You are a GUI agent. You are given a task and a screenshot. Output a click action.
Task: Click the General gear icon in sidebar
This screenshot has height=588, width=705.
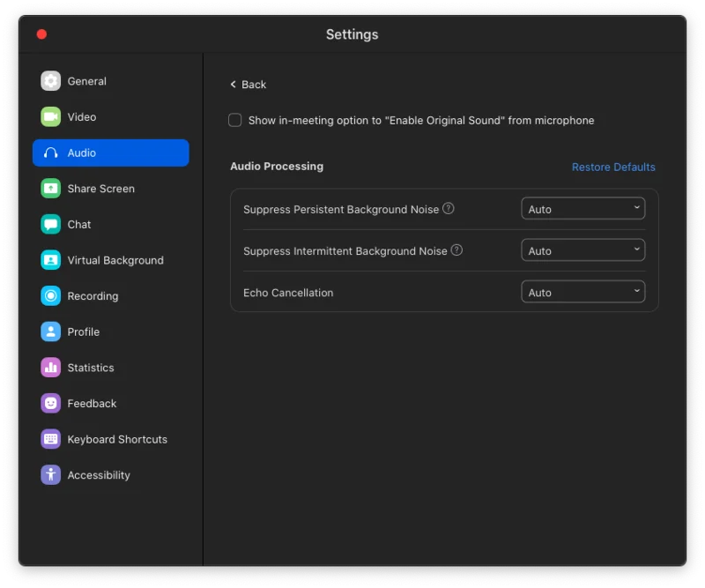[x=51, y=81]
